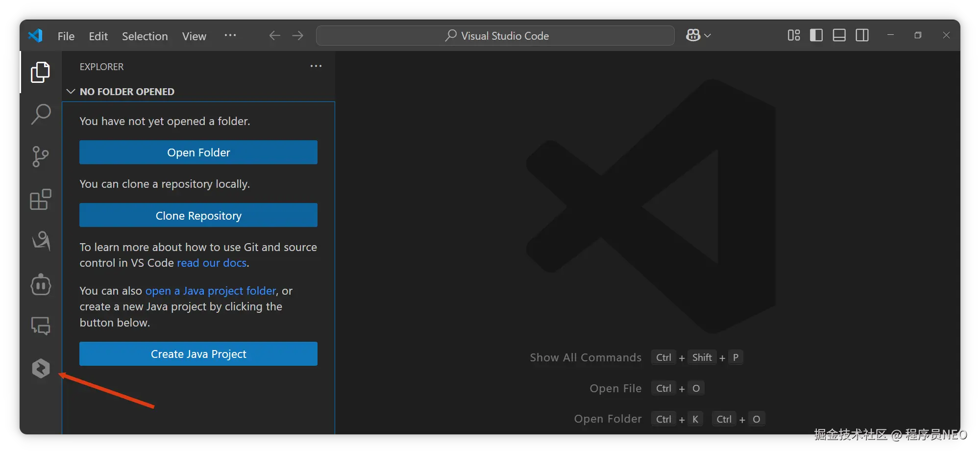
Task: Open the Extensions view
Action: (41, 199)
